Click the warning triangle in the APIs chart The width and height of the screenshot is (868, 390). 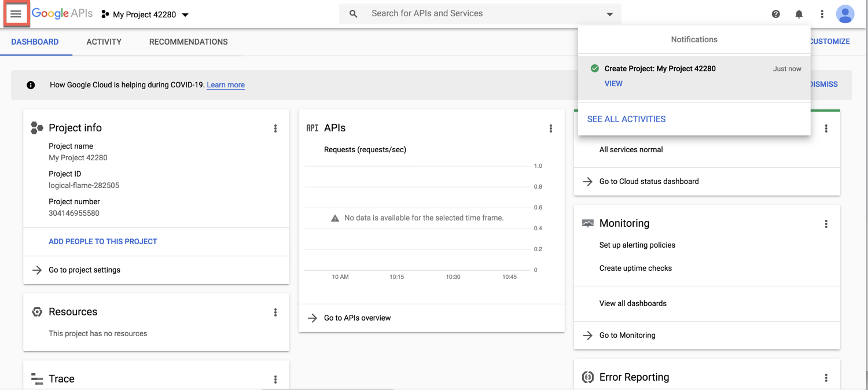point(334,218)
